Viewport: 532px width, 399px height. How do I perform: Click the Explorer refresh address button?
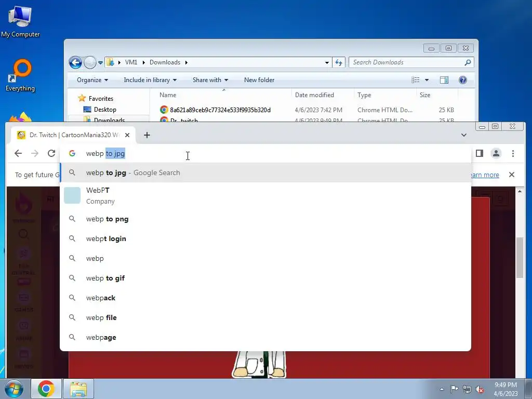coord(339,62)
